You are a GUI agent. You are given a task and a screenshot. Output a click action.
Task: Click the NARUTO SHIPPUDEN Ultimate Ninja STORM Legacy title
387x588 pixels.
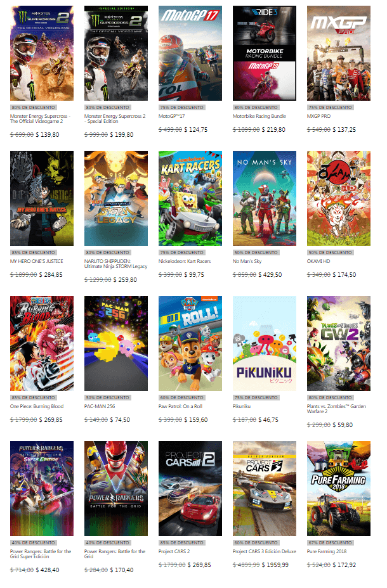pyautogui.click(x=115, y=264)
